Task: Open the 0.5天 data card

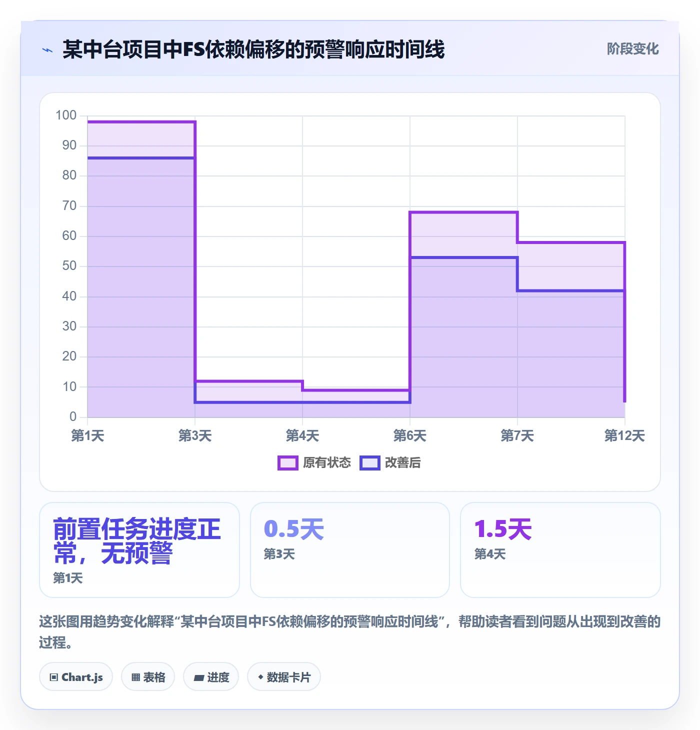Action: coord(350,550)
